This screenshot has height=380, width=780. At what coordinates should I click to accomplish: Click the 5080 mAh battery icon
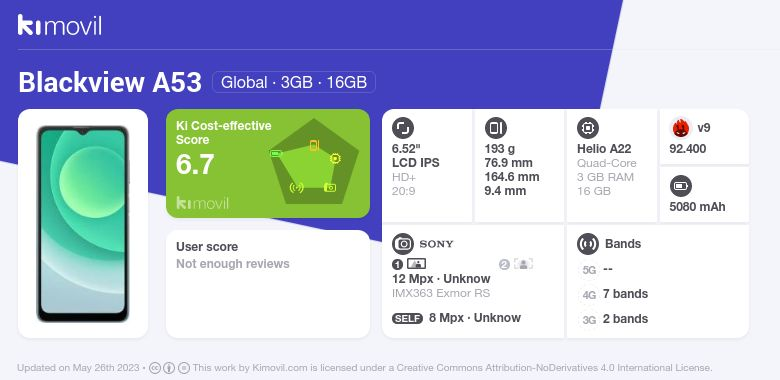tap(681, 187)
